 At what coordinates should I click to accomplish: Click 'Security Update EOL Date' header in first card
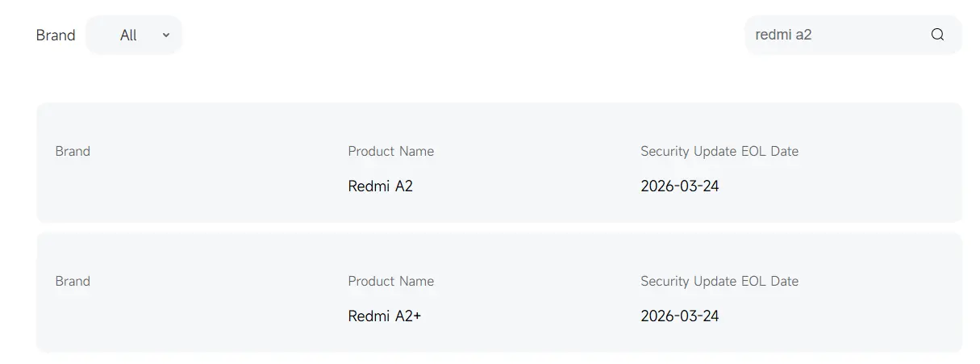(x=719, y=151)
